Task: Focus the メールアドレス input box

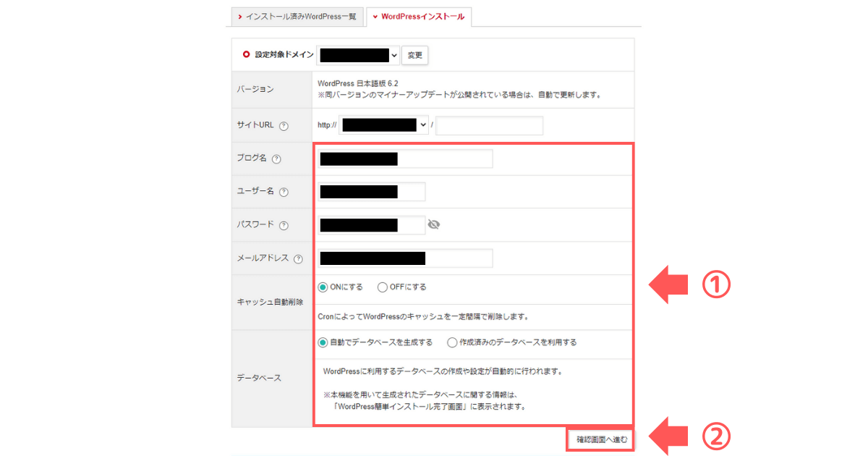Action: (405, 258)
